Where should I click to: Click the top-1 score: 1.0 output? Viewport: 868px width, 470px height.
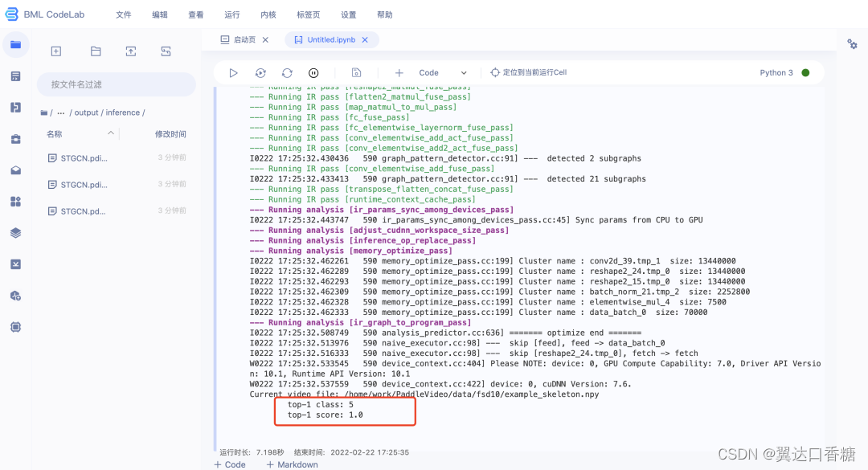point(325,415)
